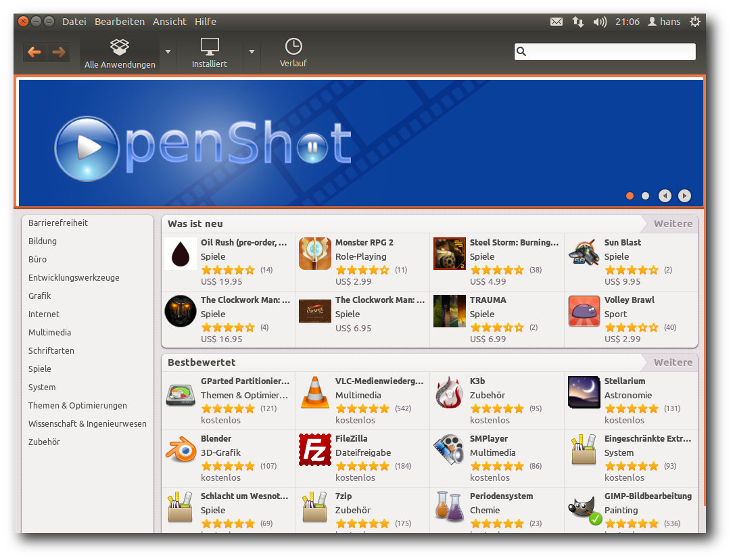Open Zubehör category in sidebar
This screenshot has width=733, height=560.
point(44,442)
